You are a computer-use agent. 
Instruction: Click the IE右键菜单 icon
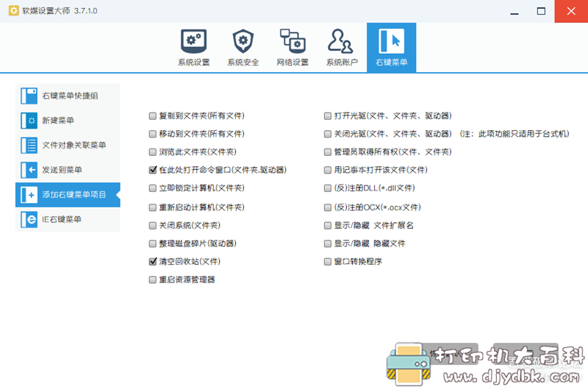pyautogui.click(x=29, y=219)
